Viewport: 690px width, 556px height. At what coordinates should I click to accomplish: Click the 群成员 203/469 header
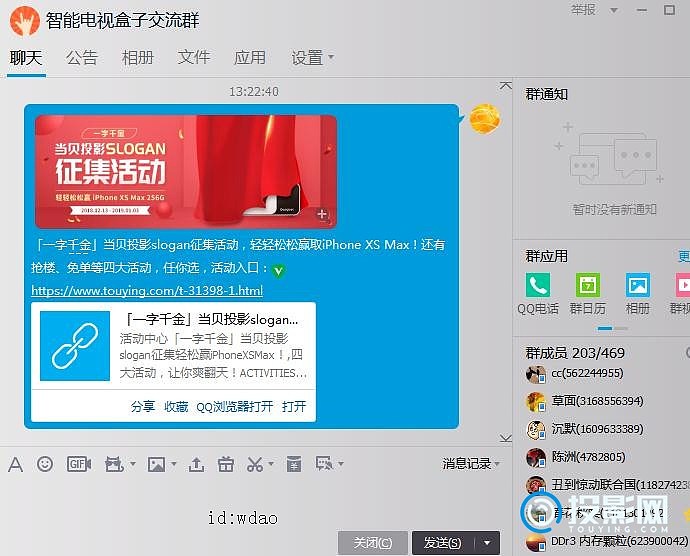(x=575, y=353)
